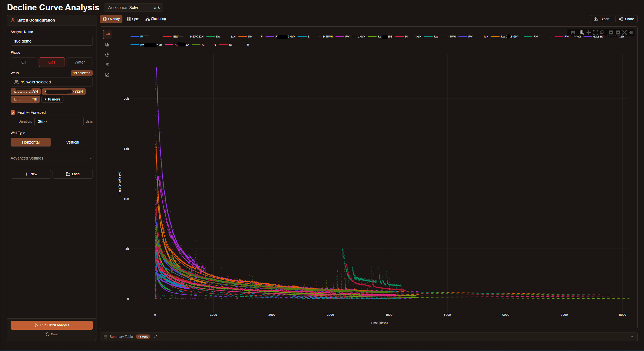The image size is (644, 351).
Task: Click the Share button
Action: pyautogui.click(x=626, y=19)
